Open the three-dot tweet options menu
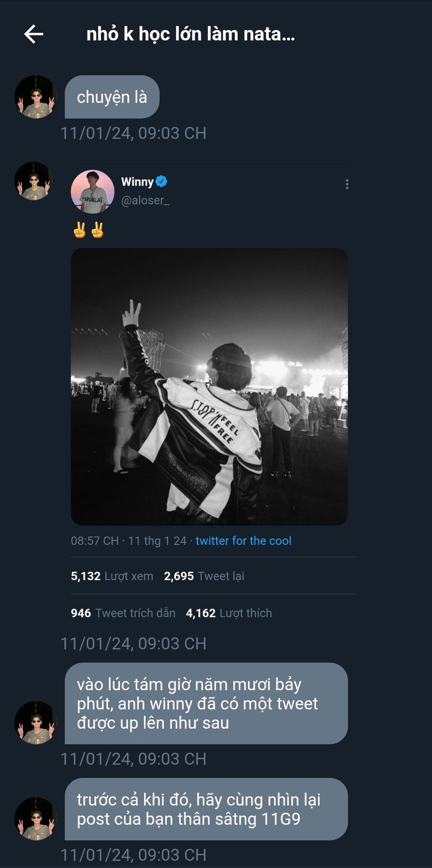 coord(347,184)
